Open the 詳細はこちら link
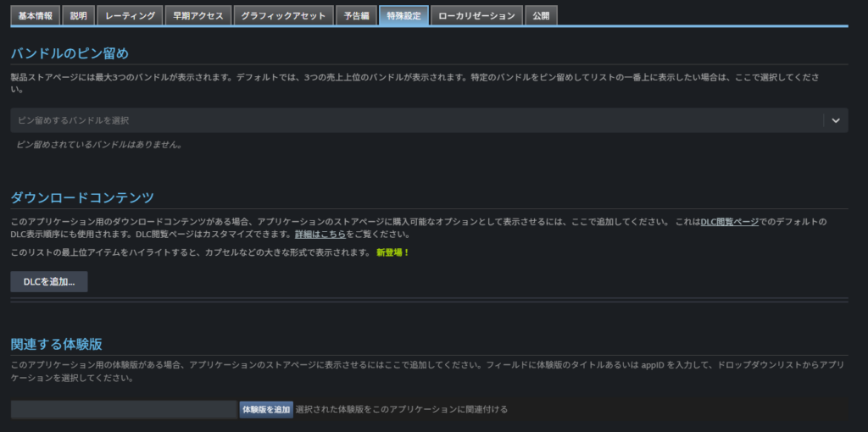Viewport: 868px width, 432px height. click(x=320, y=235)
